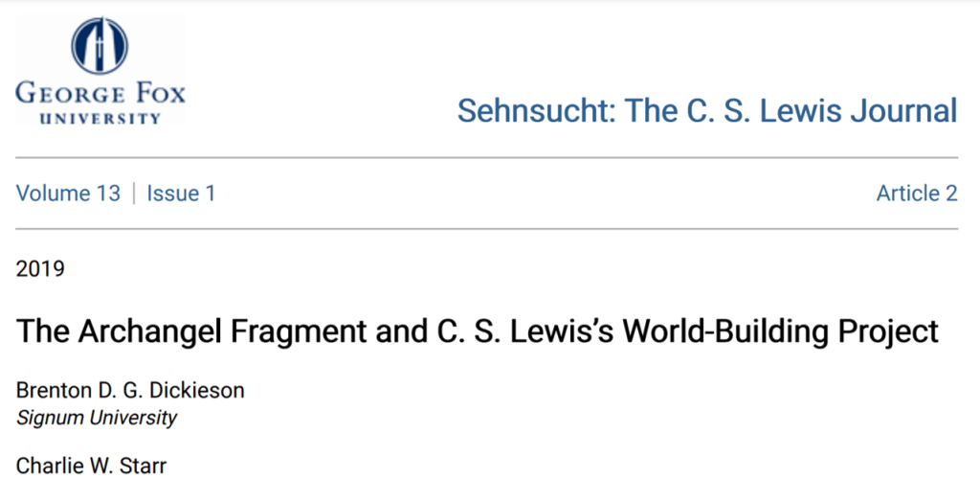Select the Article 2 link

[x=916, y=194]
